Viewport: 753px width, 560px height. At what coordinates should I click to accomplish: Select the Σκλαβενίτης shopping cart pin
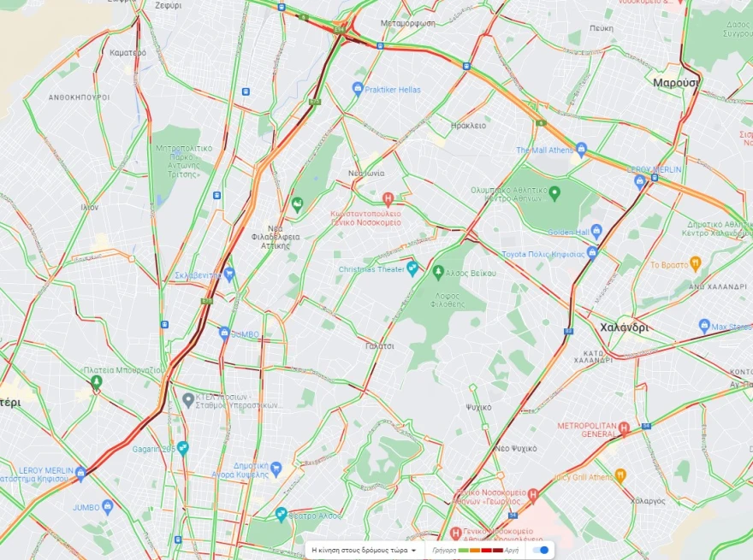pos(229,274)
